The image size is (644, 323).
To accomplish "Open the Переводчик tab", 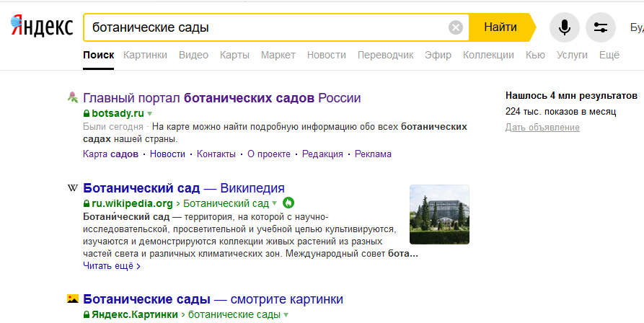I will click(x=385, y=55).
